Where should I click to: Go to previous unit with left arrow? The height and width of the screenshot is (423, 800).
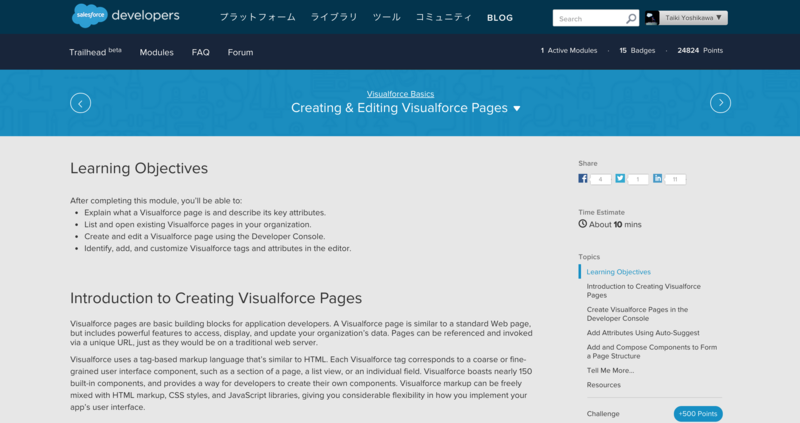click(x=81, y=103)
